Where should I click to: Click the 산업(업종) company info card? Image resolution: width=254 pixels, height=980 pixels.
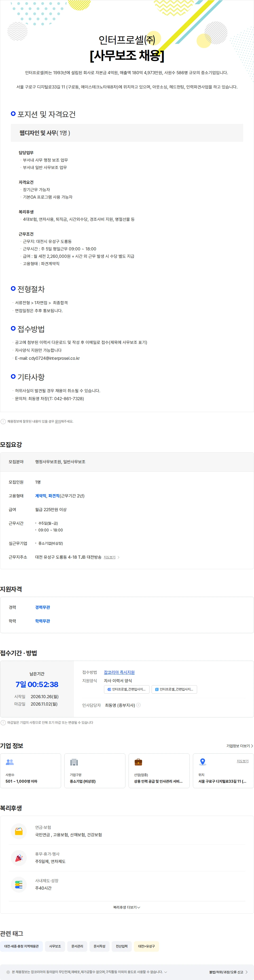159,771
